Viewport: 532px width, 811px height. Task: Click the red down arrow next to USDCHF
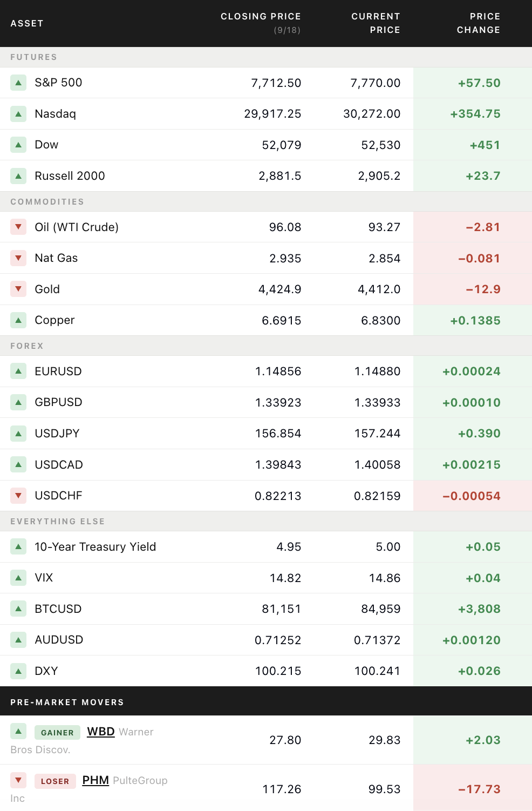pyautogui.click(x=18, y=495)
